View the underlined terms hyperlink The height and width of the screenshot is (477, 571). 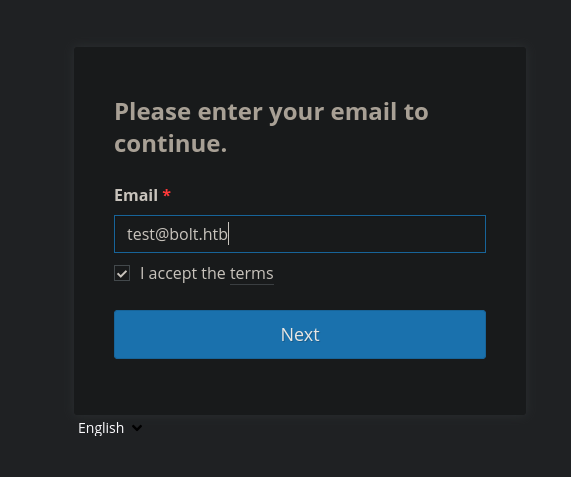[252, 273]
